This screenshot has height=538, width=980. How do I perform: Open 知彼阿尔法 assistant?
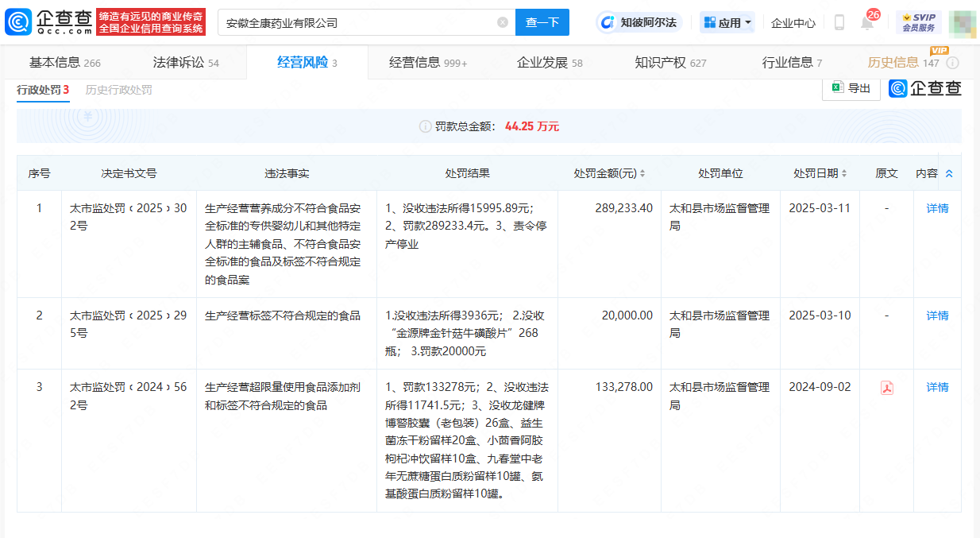point(639,22)
